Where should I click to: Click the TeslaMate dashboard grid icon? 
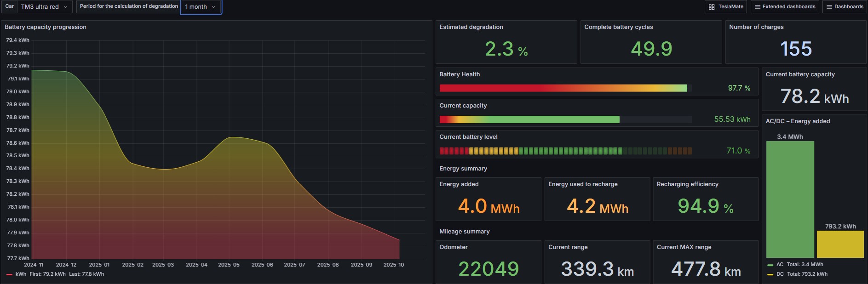coord(712,7)
